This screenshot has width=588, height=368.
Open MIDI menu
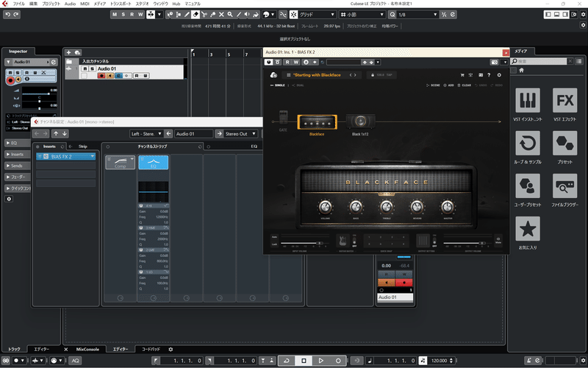(x=85, y=4)
